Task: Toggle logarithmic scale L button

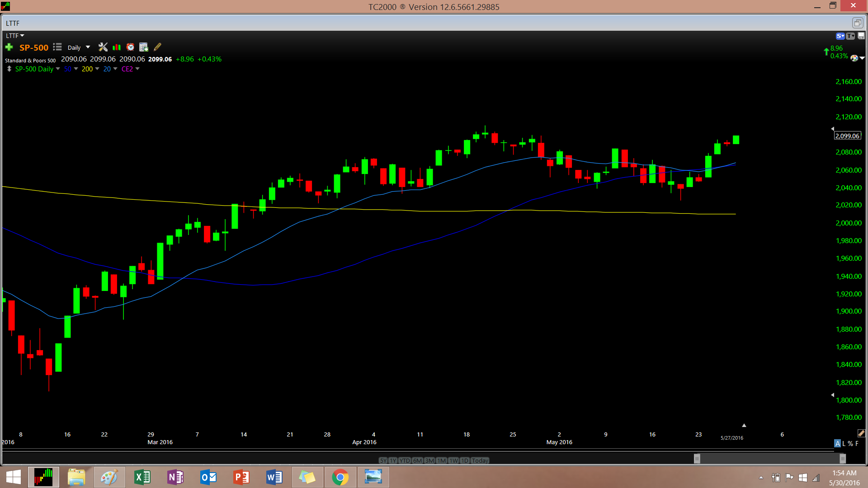Action: click(844, 444)
